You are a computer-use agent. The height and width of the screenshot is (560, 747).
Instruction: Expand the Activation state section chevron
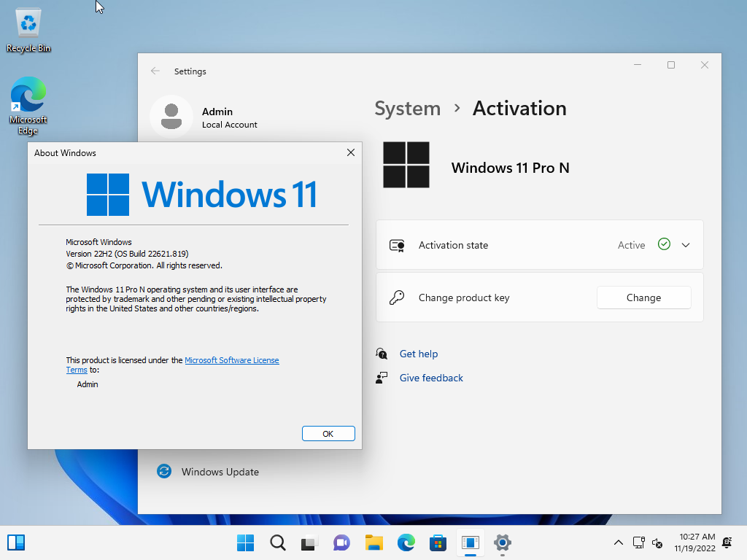[x=686, y=245]
